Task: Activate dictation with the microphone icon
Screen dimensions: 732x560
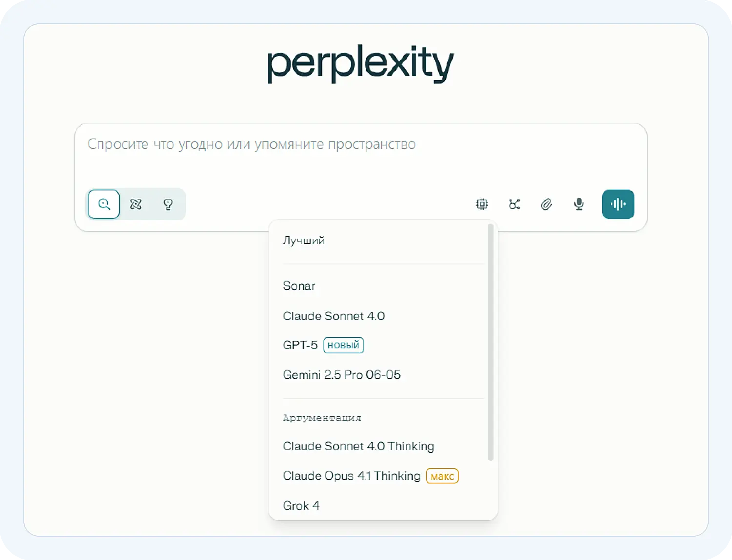Action: (578, 204)
